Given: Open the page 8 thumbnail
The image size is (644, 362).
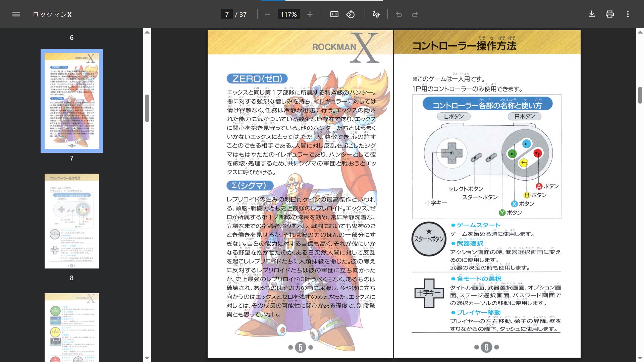Looking at the screenshot, I should click(72, 221).
